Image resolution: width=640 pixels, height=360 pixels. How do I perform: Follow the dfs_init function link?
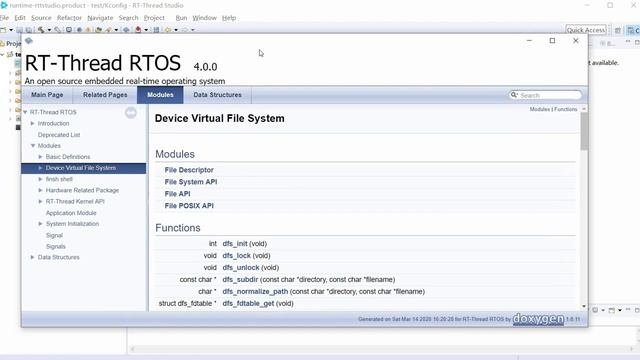(x=235, y=244)
